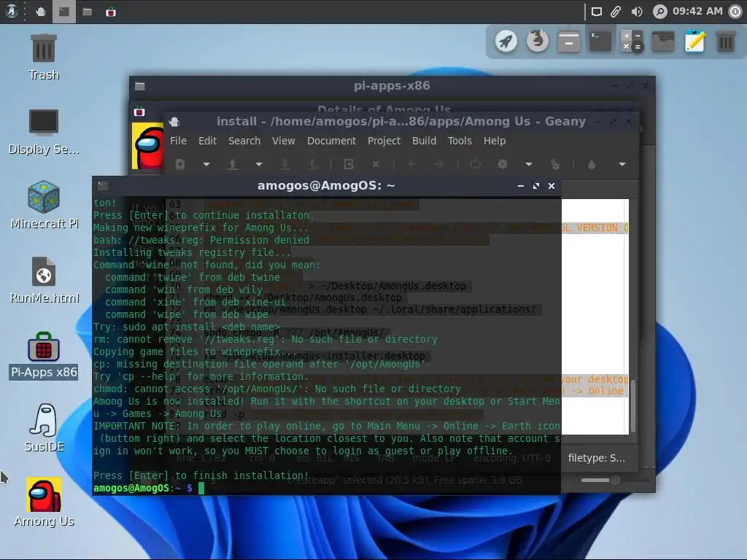Select the terminal taskbar button in top panel

[64, 12]
